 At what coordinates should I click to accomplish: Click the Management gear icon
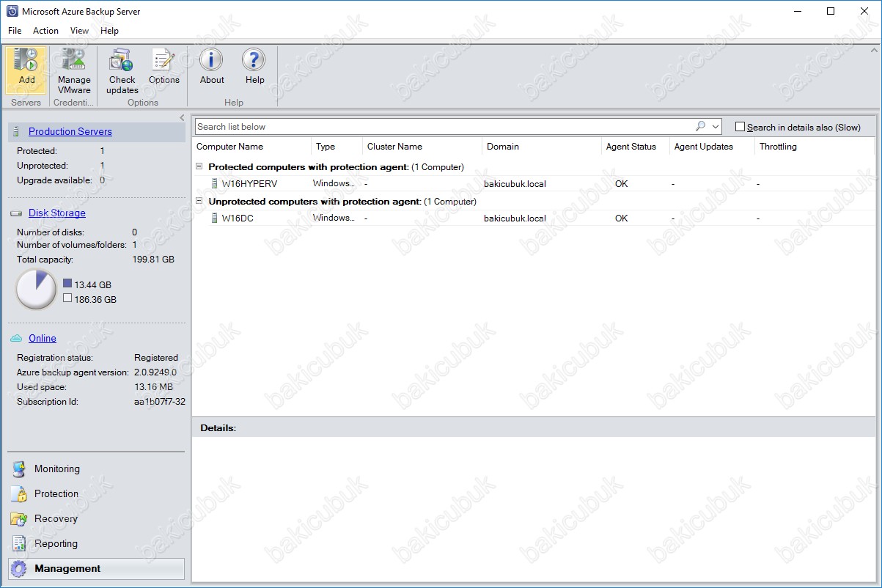20,569
